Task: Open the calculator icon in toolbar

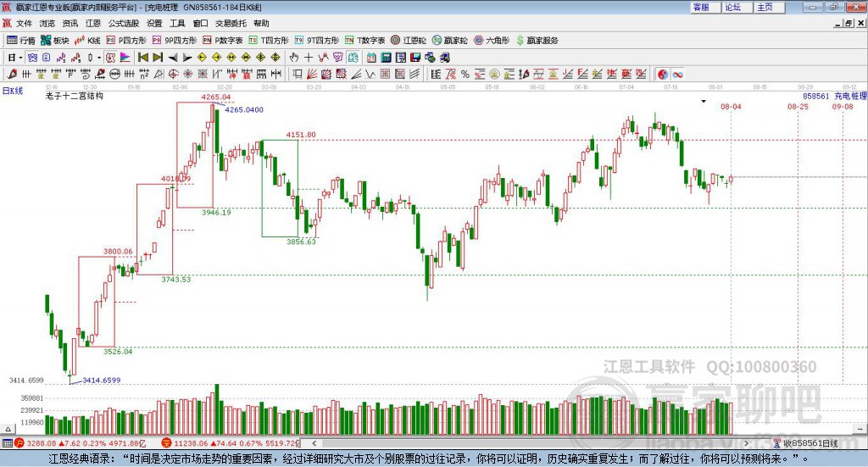Action: click(x=386, y=58)
